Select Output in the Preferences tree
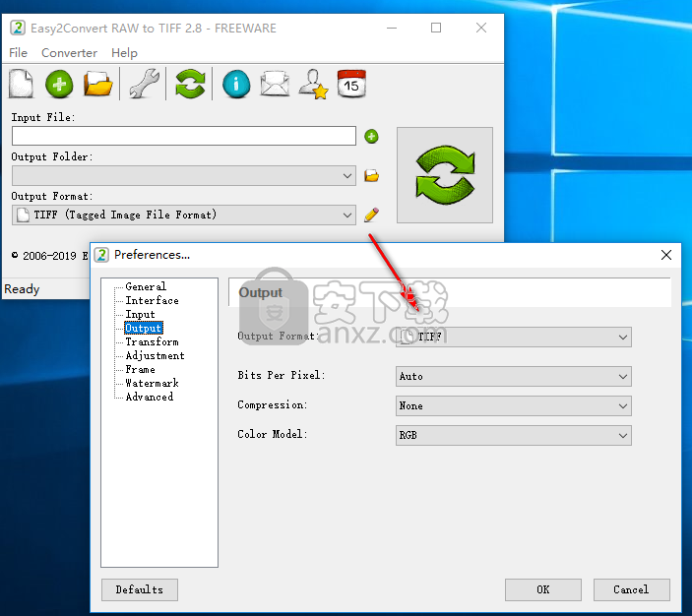Viewport: 692px width, 616px height. (144, 328)
